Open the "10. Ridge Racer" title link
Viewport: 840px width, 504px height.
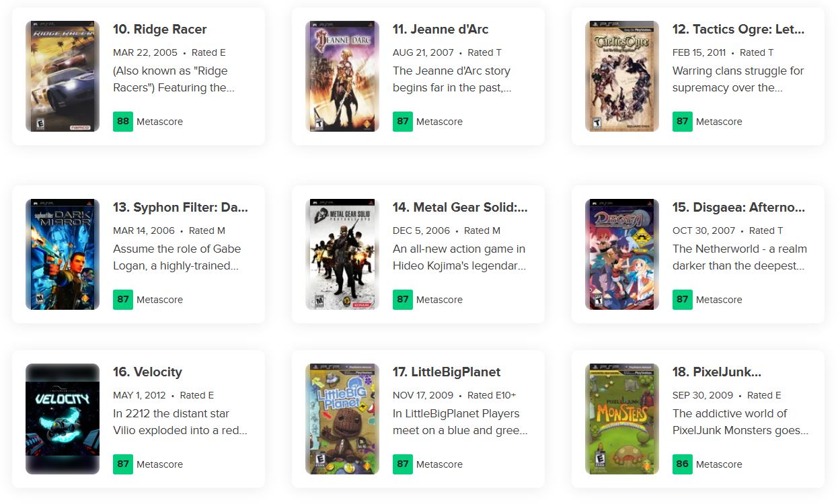(160, 30)
